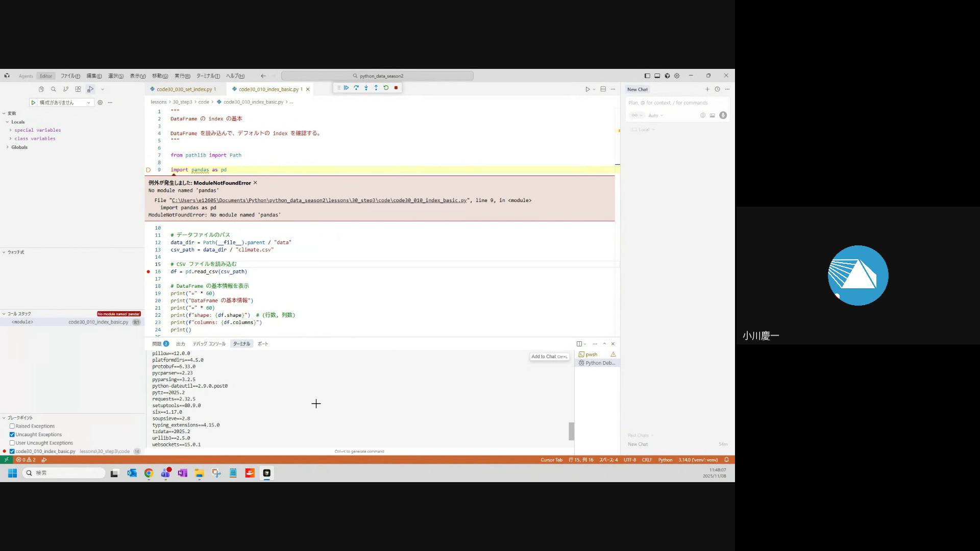This screenshot has width=980, height=551.
Task: Stop debugging with the red square
Action: pyautogui.click(x=396, y=88)
